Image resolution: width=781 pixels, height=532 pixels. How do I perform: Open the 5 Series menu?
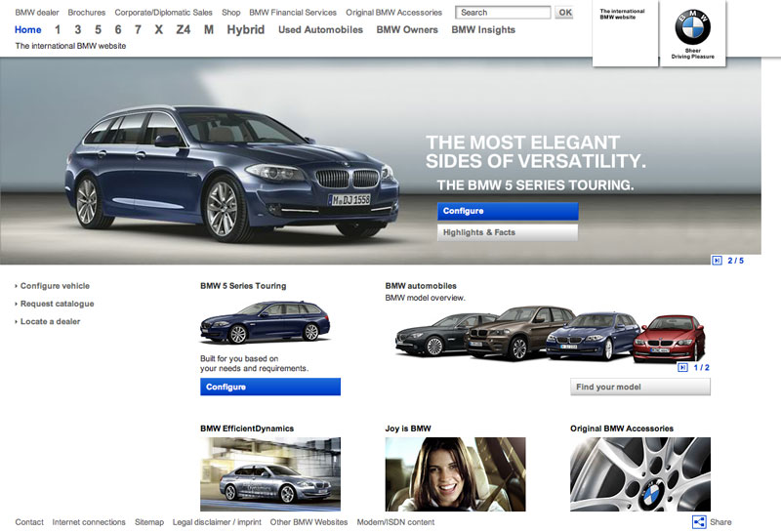[99, 30]
